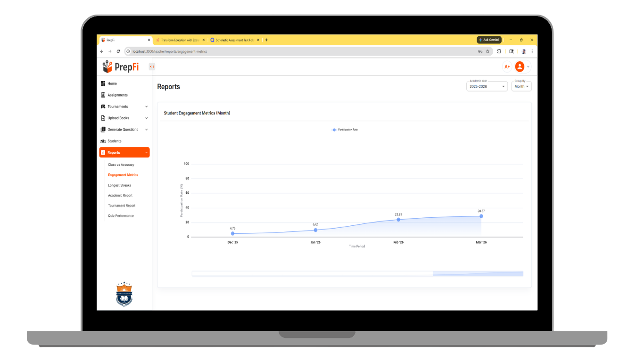Click the Upload Books icon
The image size is (644, 362).
[103, 118]
